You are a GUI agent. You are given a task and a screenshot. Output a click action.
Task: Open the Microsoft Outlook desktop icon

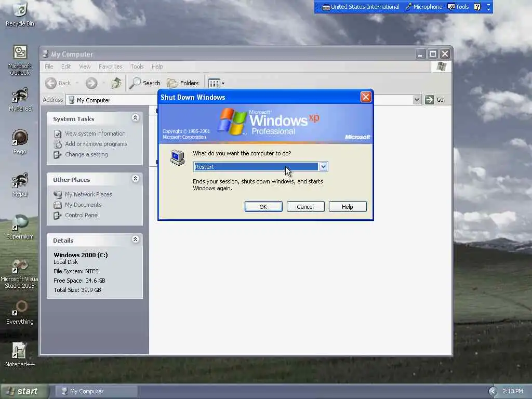[20, 60]
